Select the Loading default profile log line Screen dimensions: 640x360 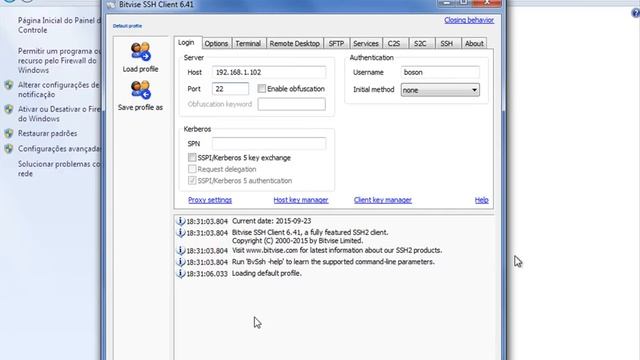(267, 273)
